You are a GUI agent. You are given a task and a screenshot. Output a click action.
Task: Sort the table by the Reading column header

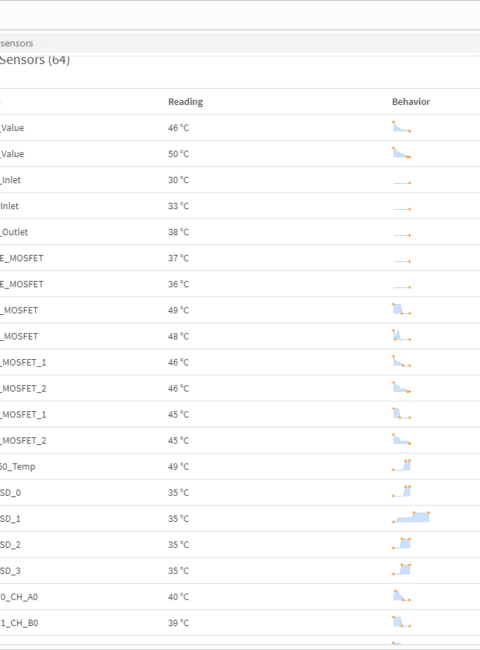click(x=185, y=102)
